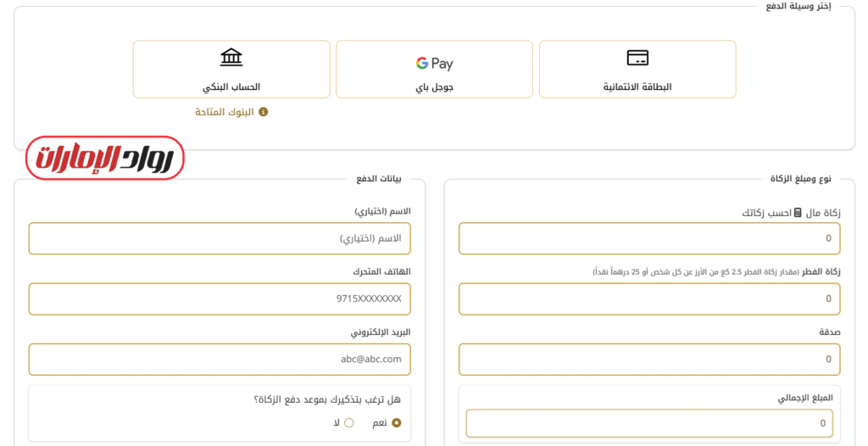The width and height of the screenshot is (868, 446).
Task: Click the calculator icon beside احسب زكاتك
Action: [798, 213]
